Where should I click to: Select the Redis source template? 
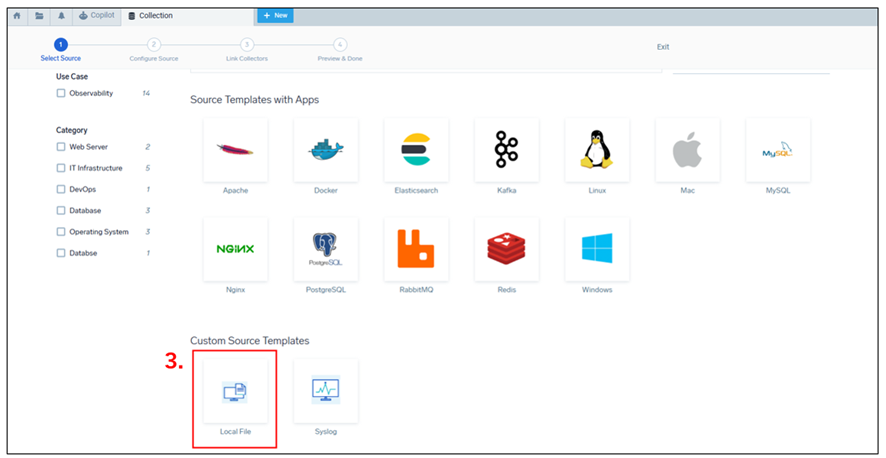tap(506, 249)
